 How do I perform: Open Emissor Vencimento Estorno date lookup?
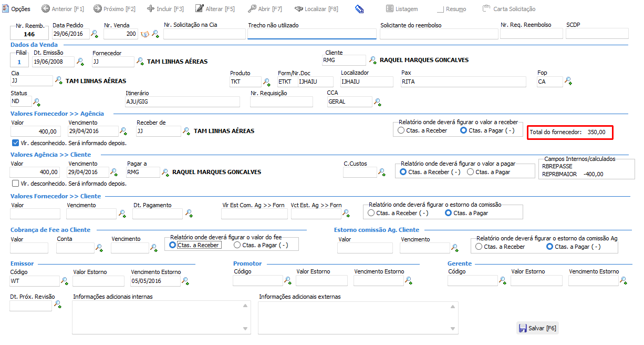pyautogui.click(x=185, y=281)
